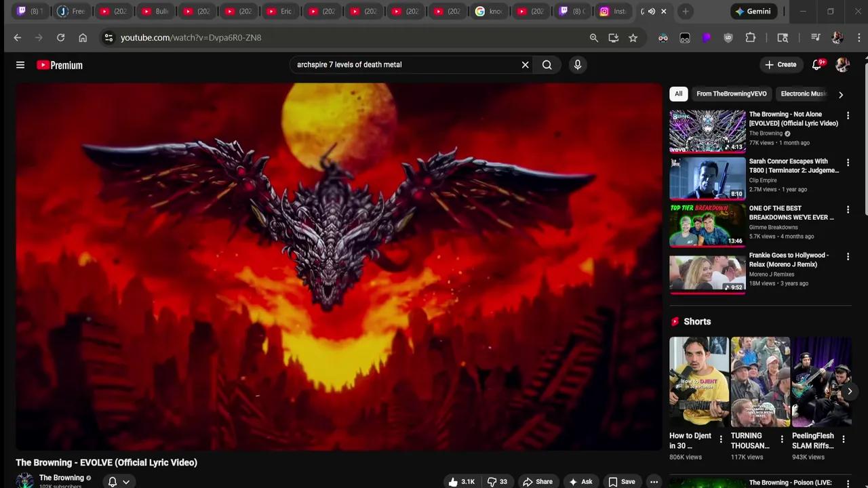This screenshot has height=488, width=868.
Task: Click the Create button
Action: (x=781, y=65)
